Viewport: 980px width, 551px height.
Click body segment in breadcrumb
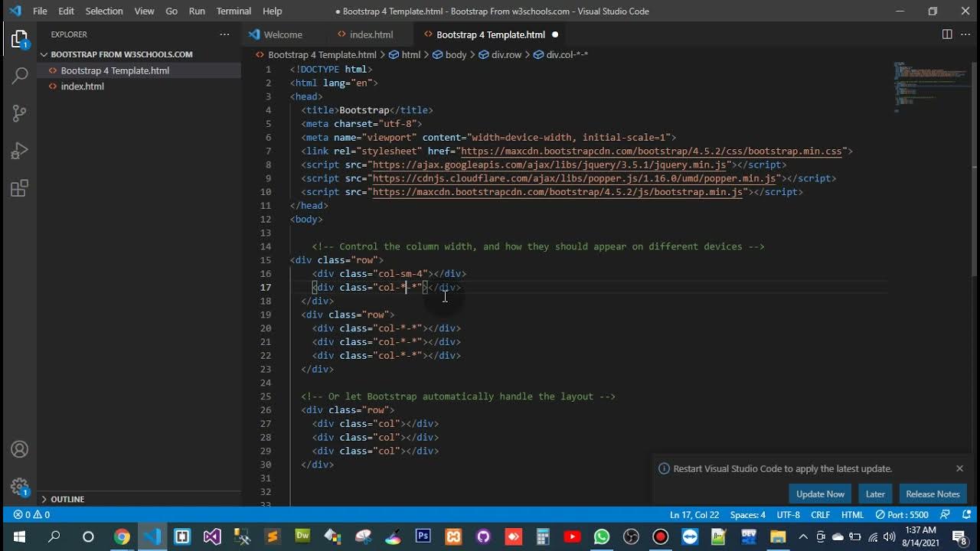click(x=456, y=55)
